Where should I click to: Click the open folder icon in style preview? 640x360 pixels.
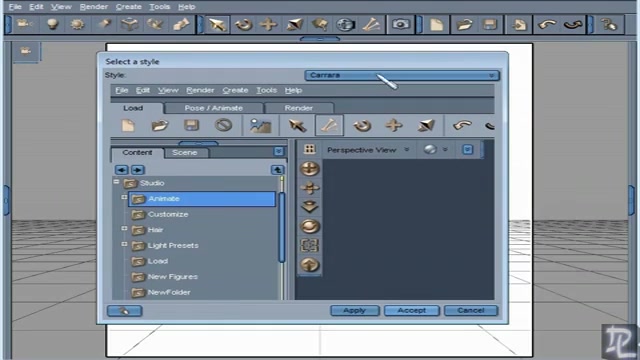pos(160,125)
